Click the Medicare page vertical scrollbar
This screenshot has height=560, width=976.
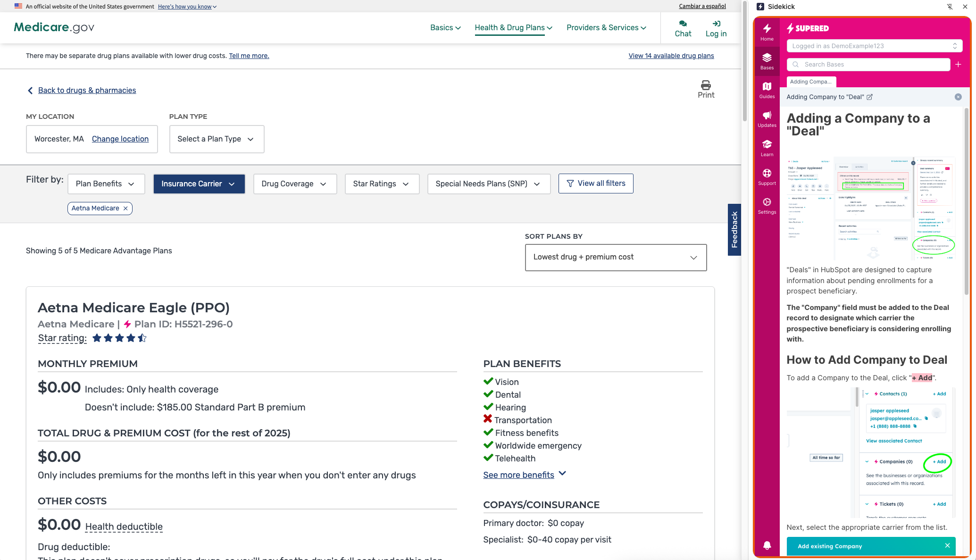click(x=745, y=60)
